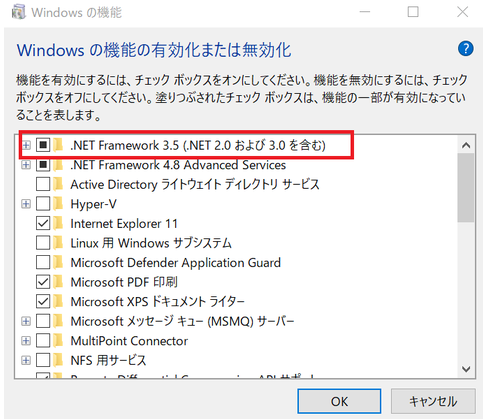Screen dimensions: 483x419
Task: Click the scrollbar down arrow in feature list
Action: click(x=466, y=369)
